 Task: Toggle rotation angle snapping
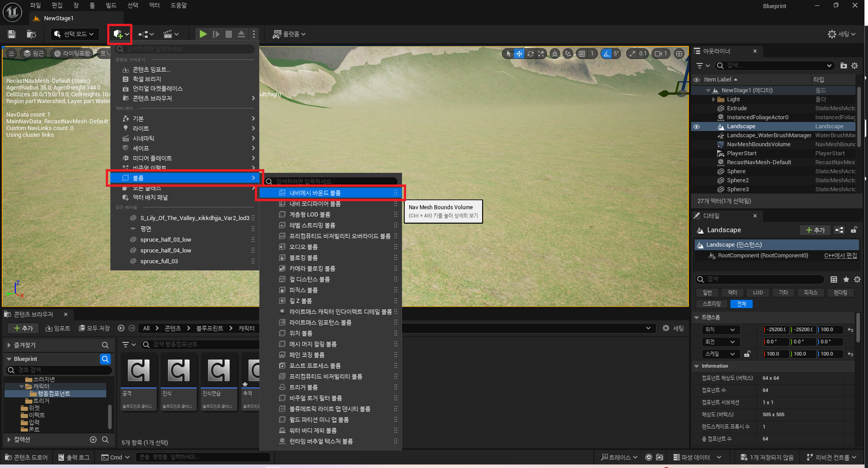(x=606, y=54)
